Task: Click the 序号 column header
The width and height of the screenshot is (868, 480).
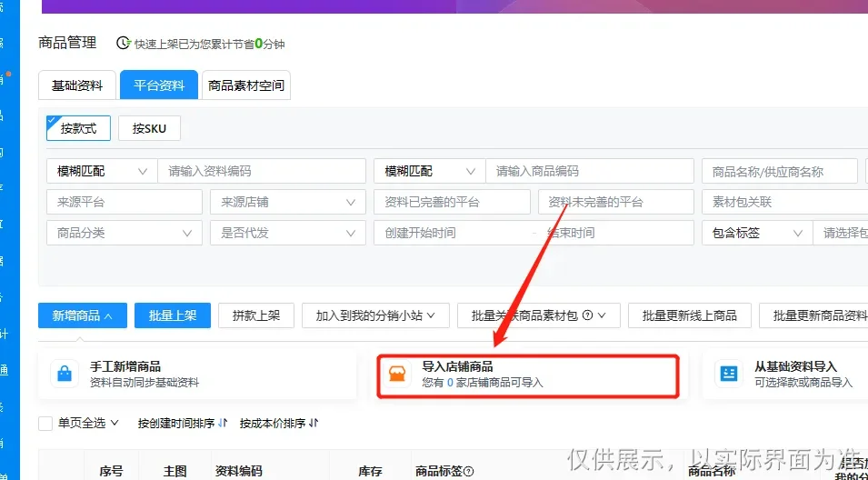Action: [x=111, y=471]
